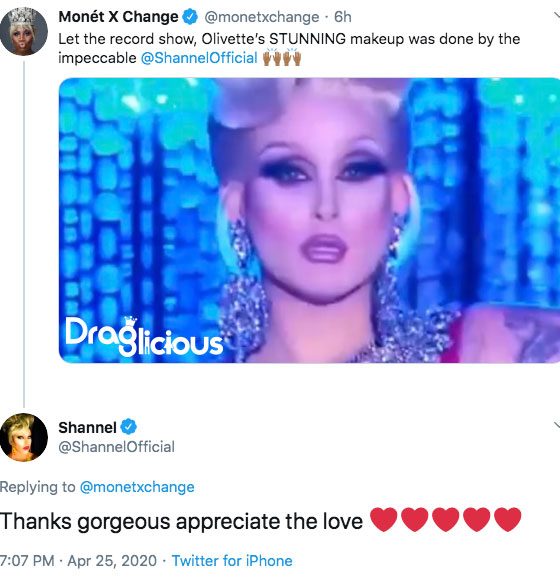Play the embedded Olivette video thumbnail
Screen dimensions: 560x581
point(309,220)
